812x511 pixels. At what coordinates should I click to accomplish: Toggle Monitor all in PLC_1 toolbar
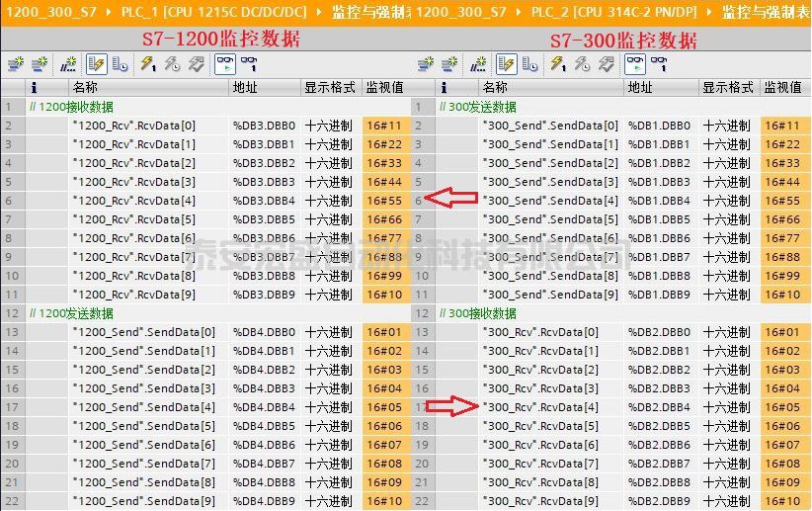click(225, 64)
